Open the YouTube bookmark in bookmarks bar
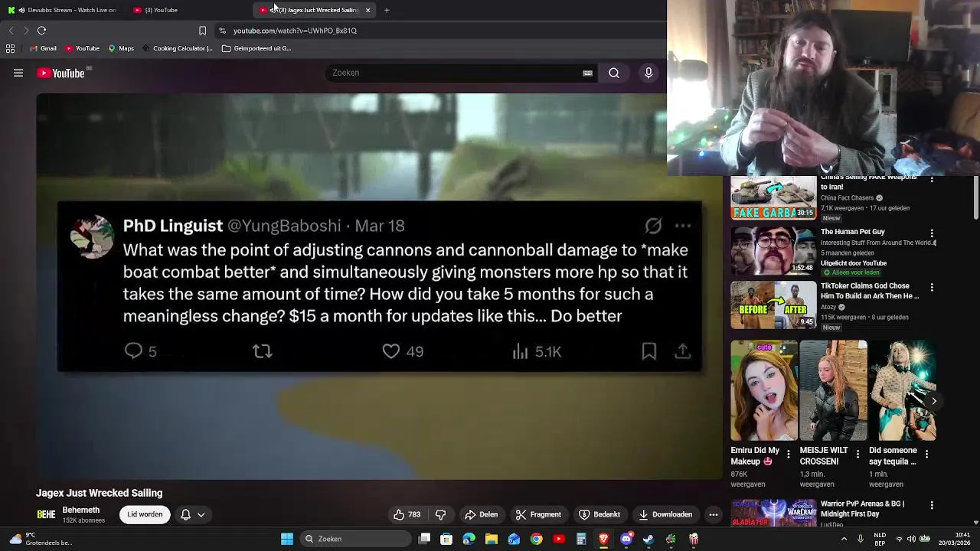 [83, 48]
